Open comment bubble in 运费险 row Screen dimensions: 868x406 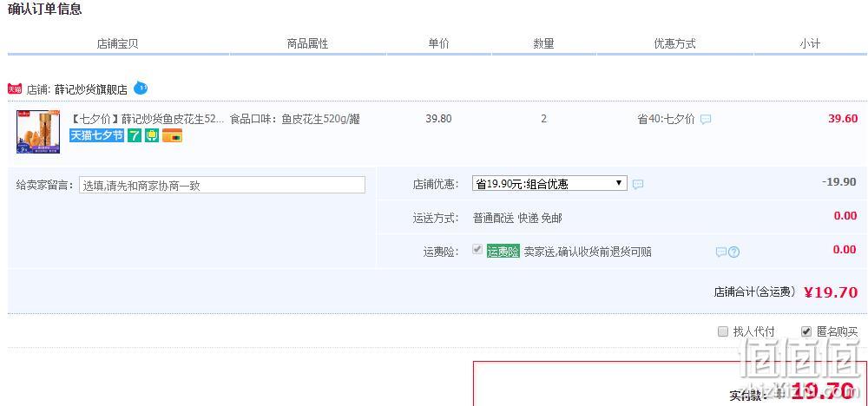[x=720, y=252]
